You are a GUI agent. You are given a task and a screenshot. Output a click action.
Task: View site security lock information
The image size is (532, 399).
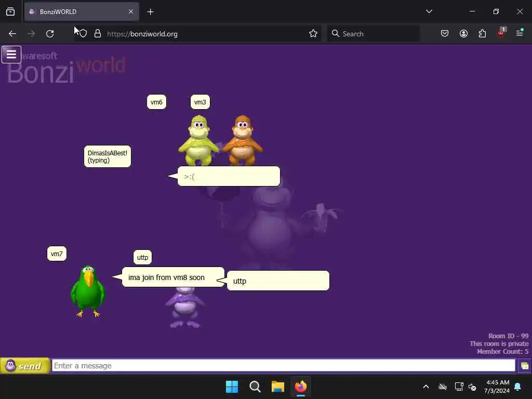click(x=98, y=34)
